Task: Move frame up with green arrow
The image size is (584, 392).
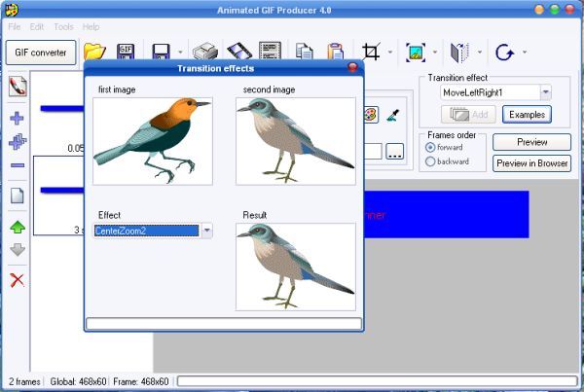Action: click(18, 227)
